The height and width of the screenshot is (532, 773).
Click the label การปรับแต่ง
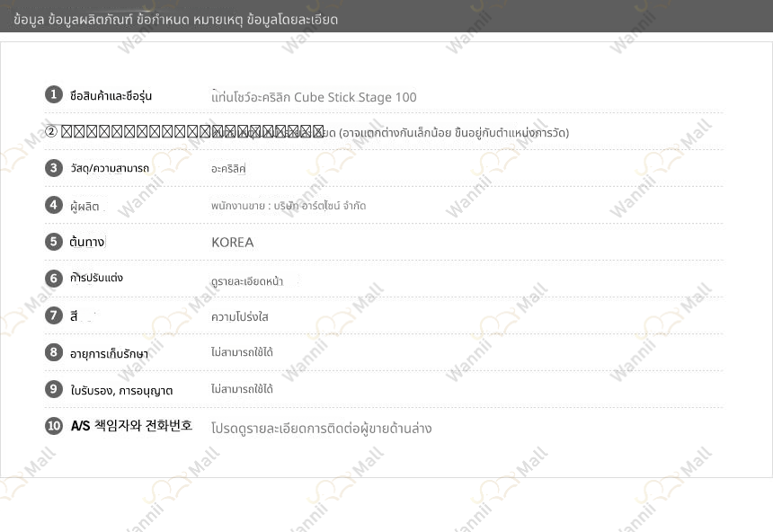coord(97,278)
